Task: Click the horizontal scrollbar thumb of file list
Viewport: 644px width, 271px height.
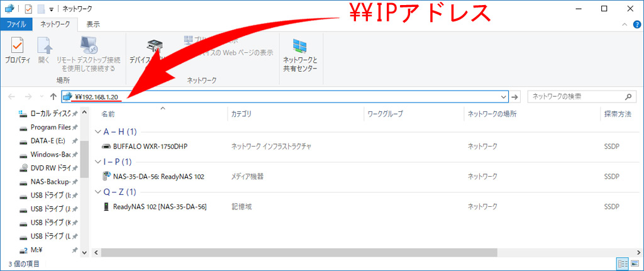Action: [299, 252]
